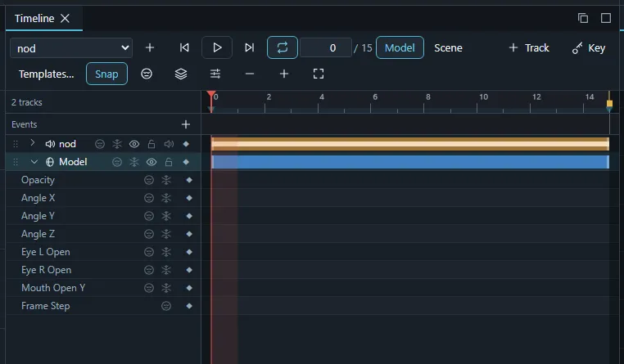
Task: Insert a Key with the Key button
Action: pos(589,48)
